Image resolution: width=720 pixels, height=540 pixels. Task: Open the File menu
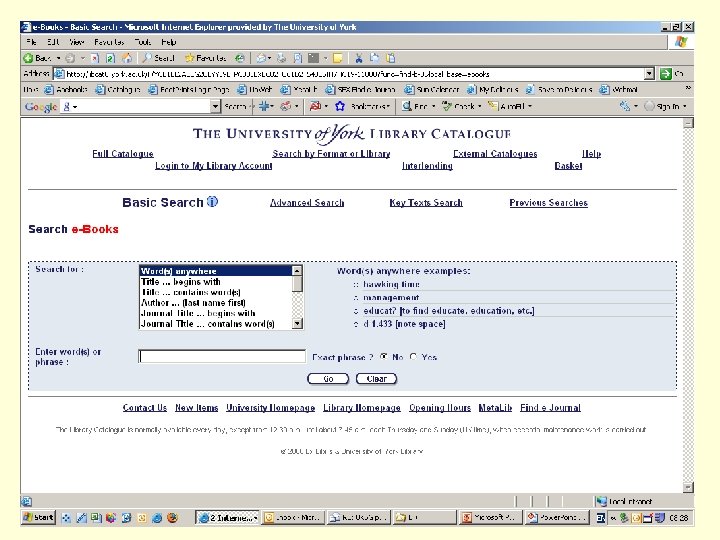tap(31, 42)
